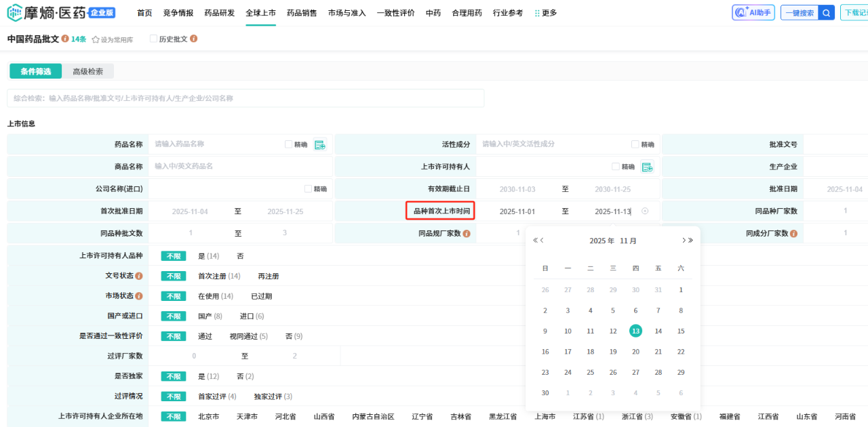Click the batch import icon beside 上市许可持有人
Screen dimensions: 868x427
tap(647, 167)
